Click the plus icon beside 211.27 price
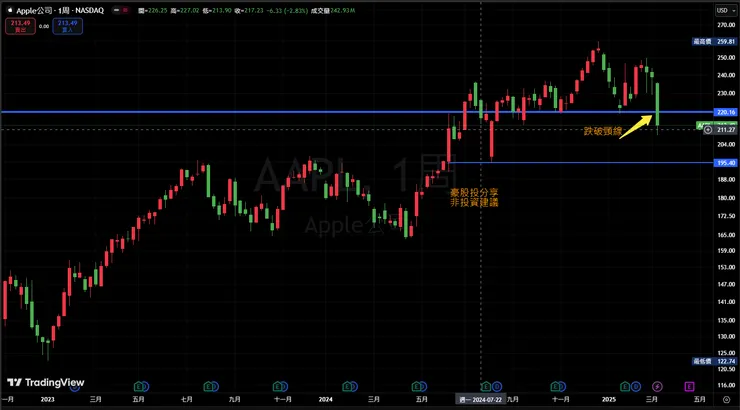Image resolution: width=740 pixels, height=410 pixels. point(708,130)
